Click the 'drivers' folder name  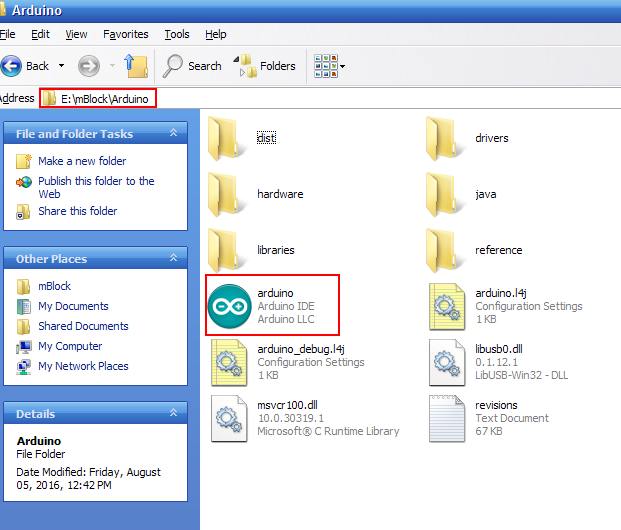pos(491,138)
